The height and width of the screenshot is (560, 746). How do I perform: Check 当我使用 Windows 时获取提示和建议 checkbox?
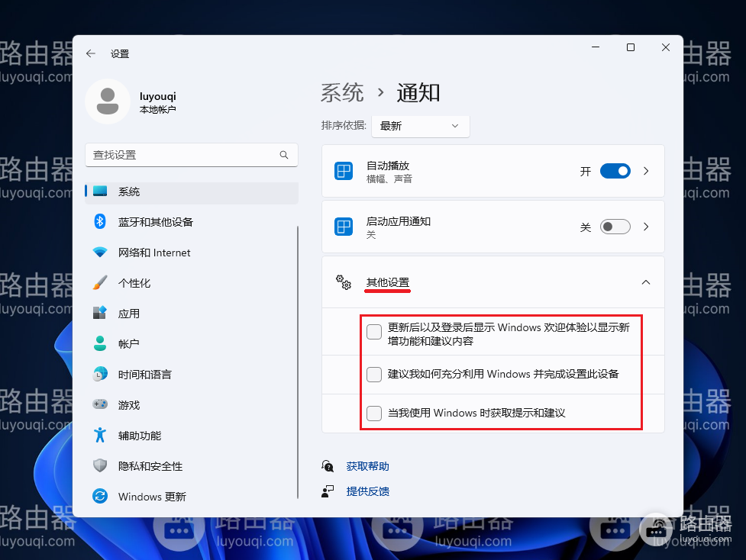374,413
